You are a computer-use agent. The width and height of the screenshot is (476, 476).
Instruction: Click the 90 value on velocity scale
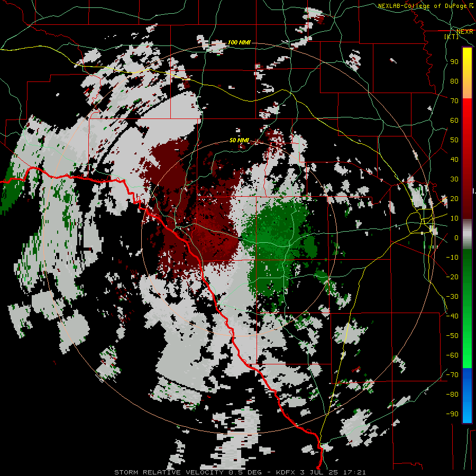tap(454, 62)
